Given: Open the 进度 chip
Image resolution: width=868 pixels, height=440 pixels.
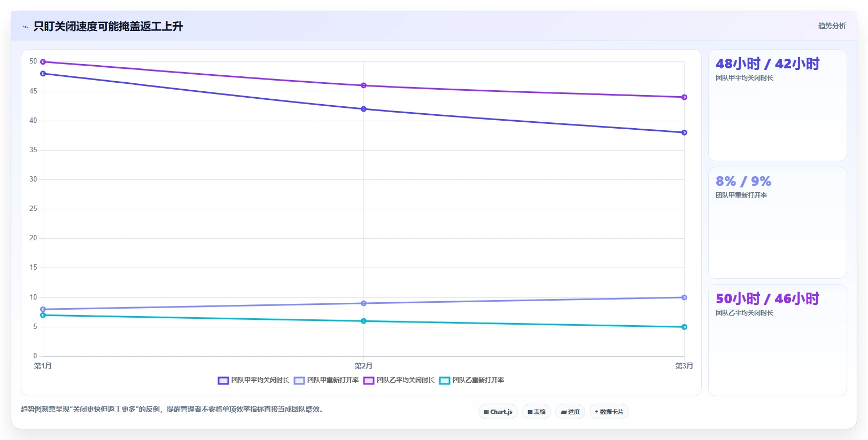Looking at the screenshot, I should coord(570,412).
